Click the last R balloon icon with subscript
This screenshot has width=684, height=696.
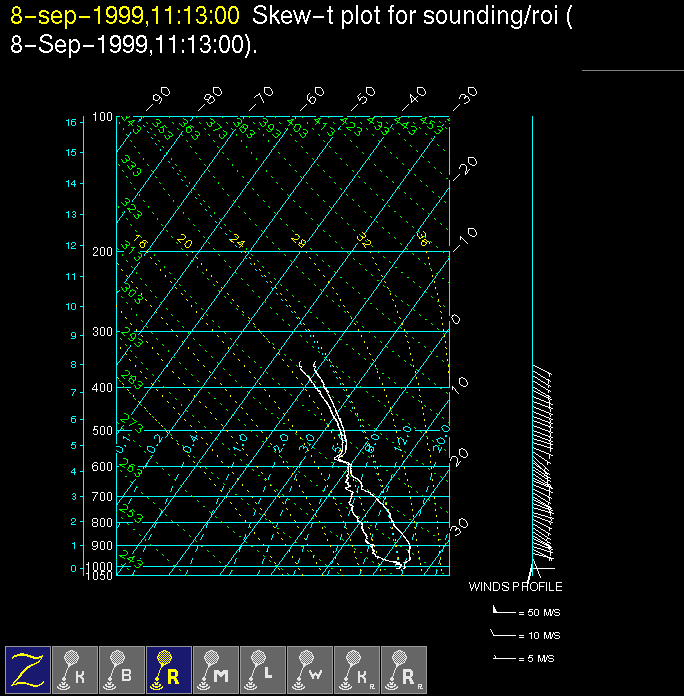(404, 669)
